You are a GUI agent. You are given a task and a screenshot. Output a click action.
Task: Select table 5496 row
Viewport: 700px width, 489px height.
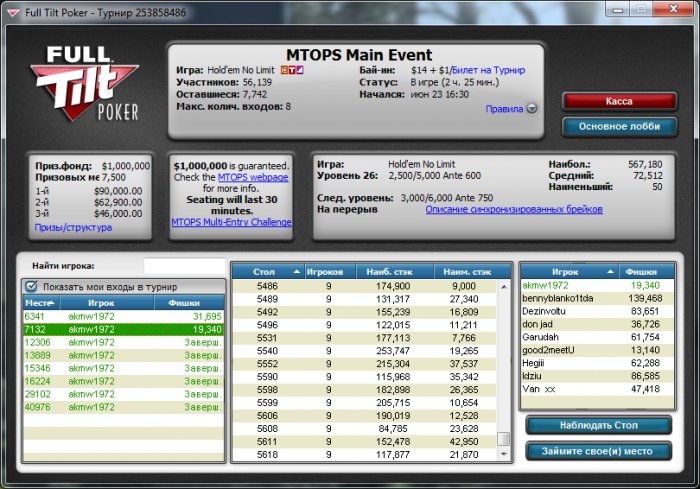pos(365,325)
